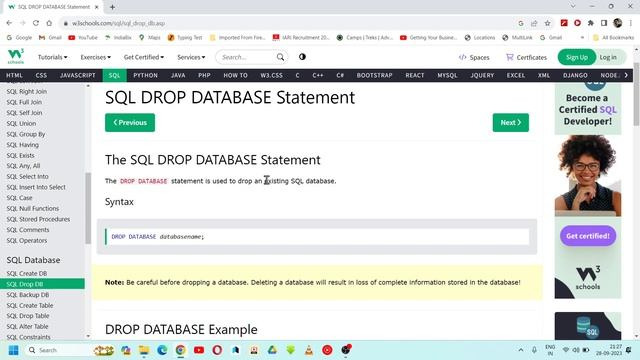Select SQL Drop DB in sidebar
This screenshot has width=640, height=360.
pyautogui.click(x=42, y=284)
